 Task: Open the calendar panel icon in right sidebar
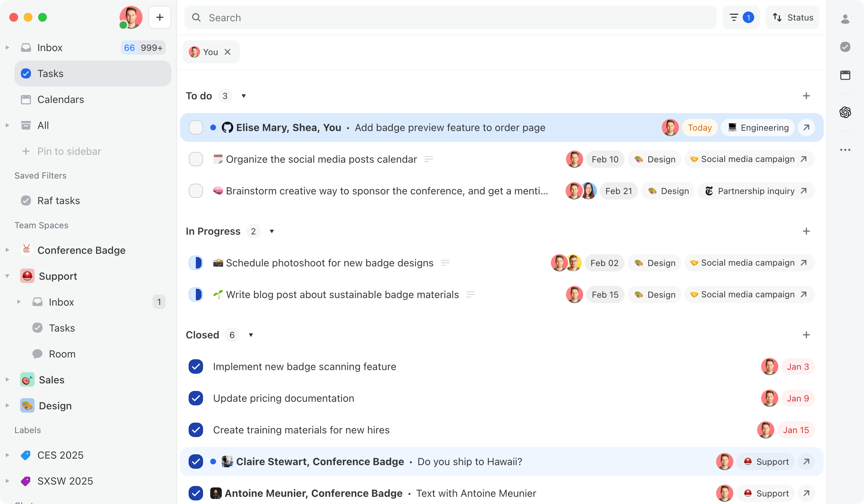coord(846,75)
